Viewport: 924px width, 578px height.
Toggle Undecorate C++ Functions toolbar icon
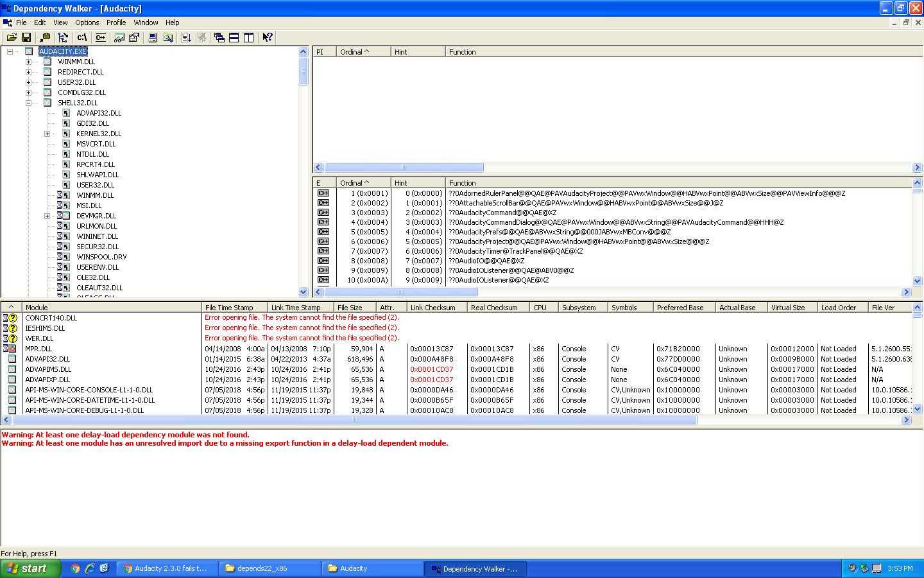click(x=100, y=37)
